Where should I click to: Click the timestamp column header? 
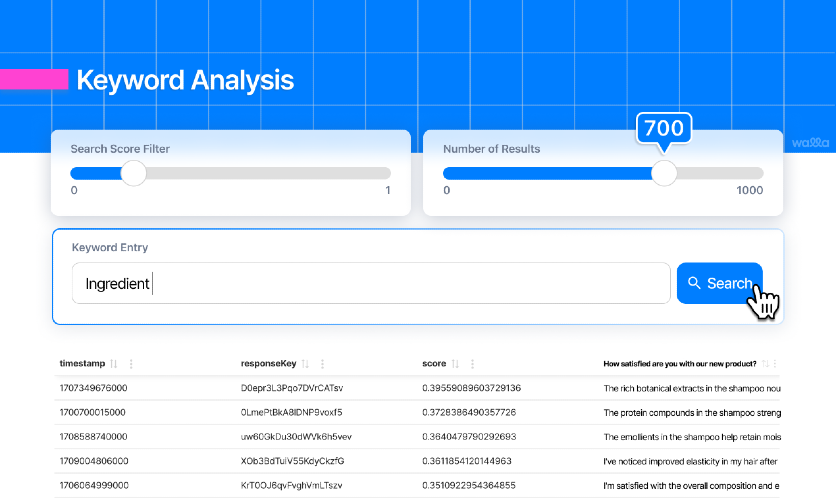coord(82,364)
